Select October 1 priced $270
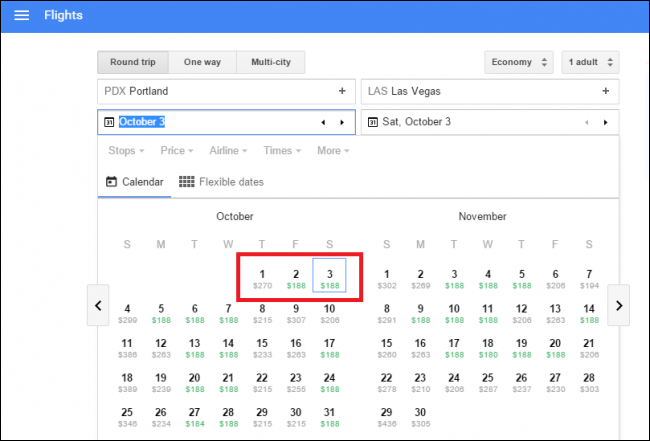The image size is (650, 441). click(x=262, y=279)
